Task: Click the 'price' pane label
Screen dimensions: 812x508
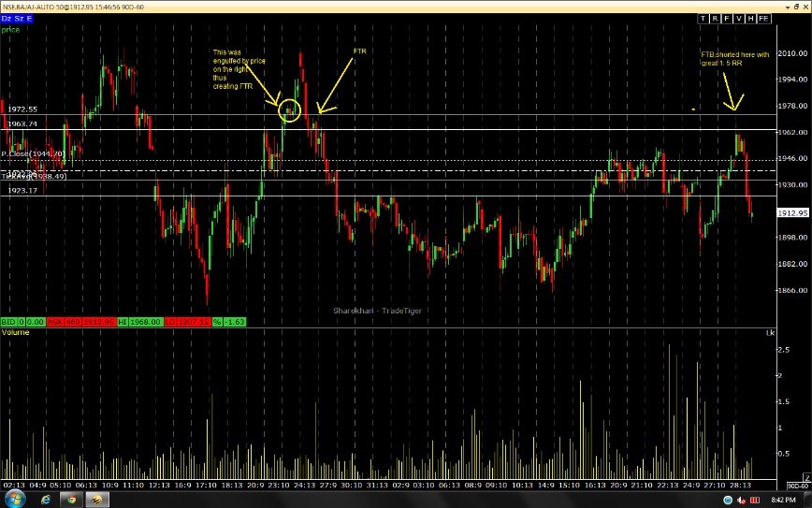Action: [x=10, y=30]
